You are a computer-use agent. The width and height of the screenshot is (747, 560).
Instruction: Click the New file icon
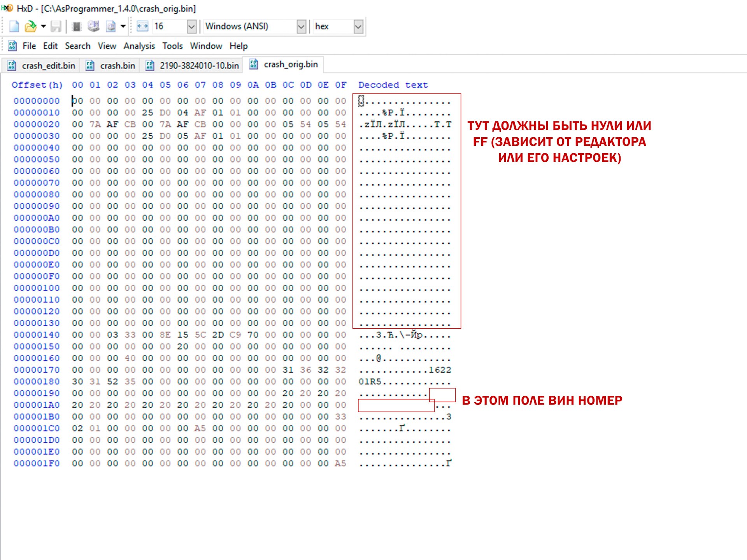tap(14, 26)
